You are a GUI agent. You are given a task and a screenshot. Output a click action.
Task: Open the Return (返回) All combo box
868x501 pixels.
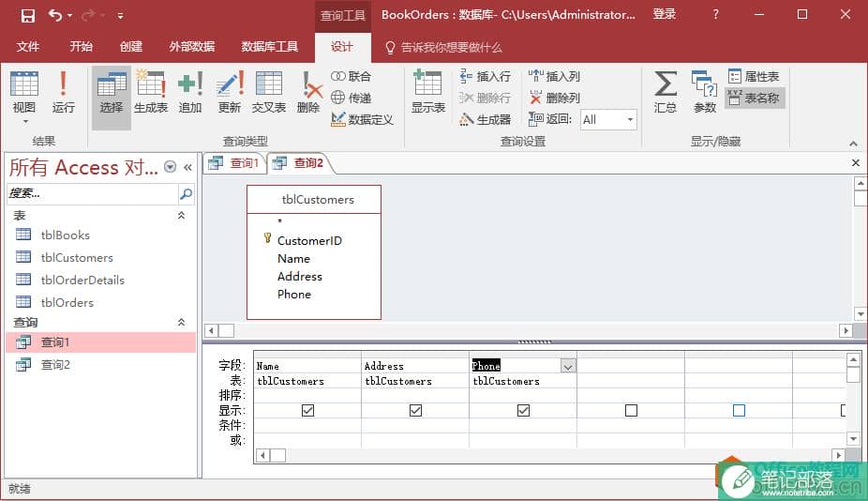[608, 120]
